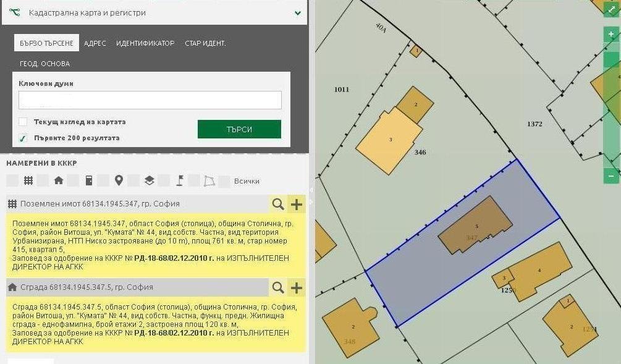This screenshot has height=364, width=621.
Task: Zoom to parcel 68134.1945.347 with magnifier
Action: click(x=278, y=204)
